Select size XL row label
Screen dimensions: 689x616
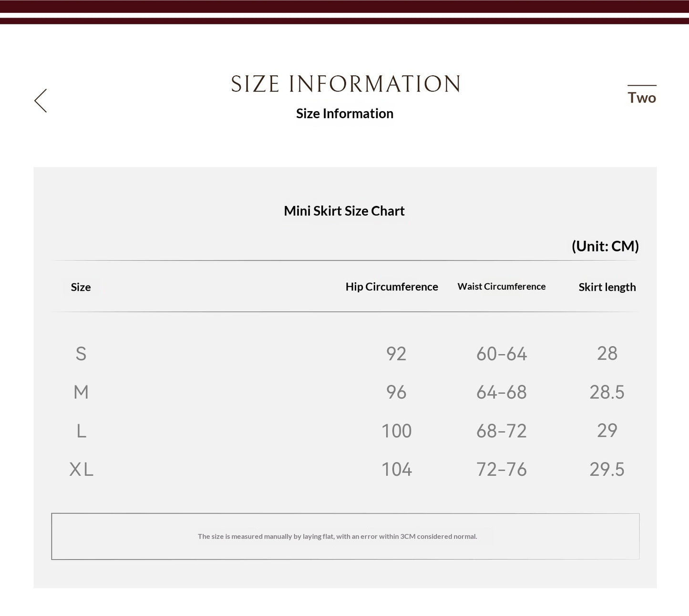82,470
